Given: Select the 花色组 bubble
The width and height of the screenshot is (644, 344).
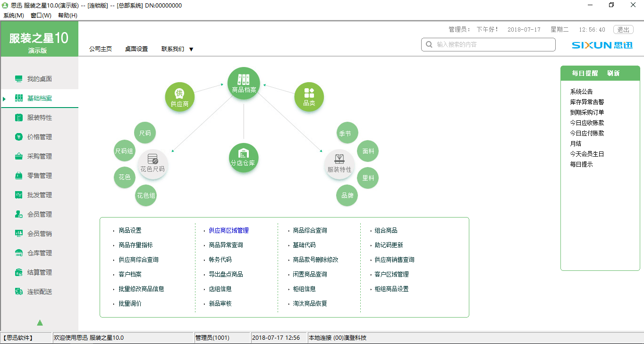Looking at the screenshot, I should (146, 195).
